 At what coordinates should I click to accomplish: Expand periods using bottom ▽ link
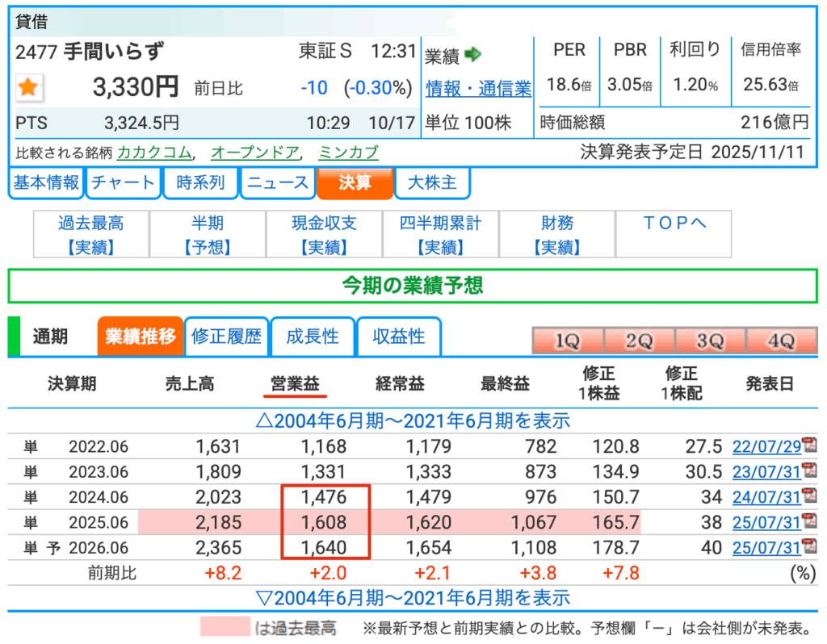[413, 598]
